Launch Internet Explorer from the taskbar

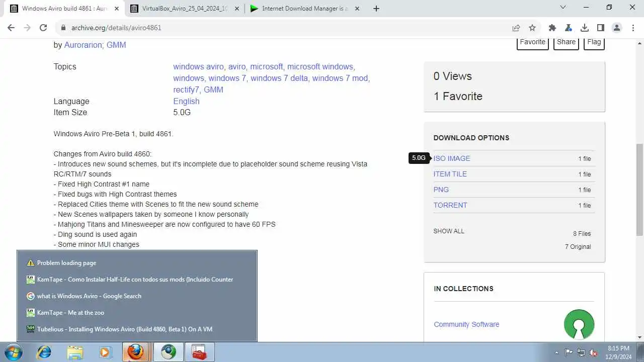point(44,352)
